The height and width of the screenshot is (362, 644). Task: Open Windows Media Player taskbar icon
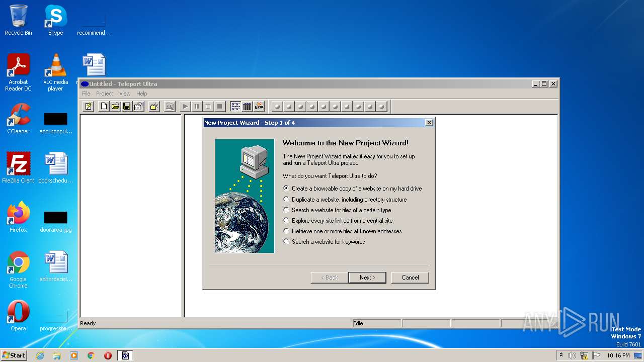click(x=74, y=355)
